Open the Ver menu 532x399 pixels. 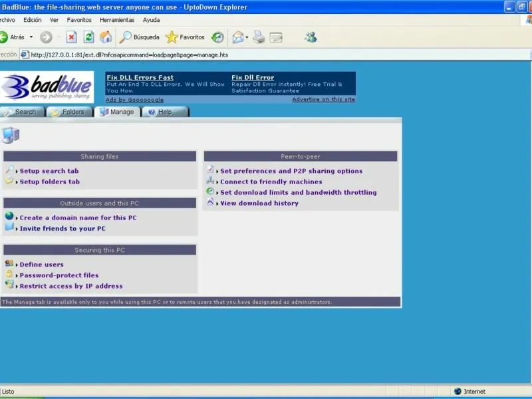click(x=54, y=20)
